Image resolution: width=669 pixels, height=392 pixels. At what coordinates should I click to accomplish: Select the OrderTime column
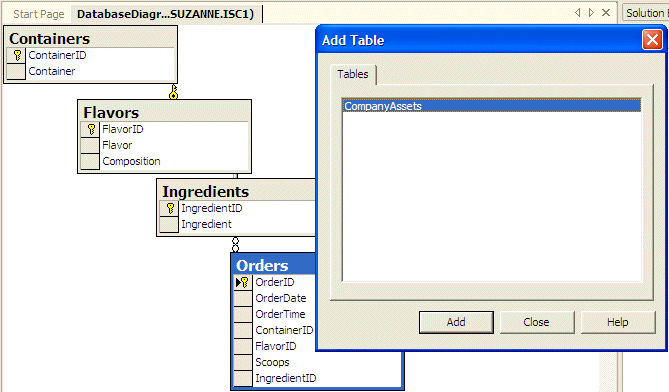(280, 314)
